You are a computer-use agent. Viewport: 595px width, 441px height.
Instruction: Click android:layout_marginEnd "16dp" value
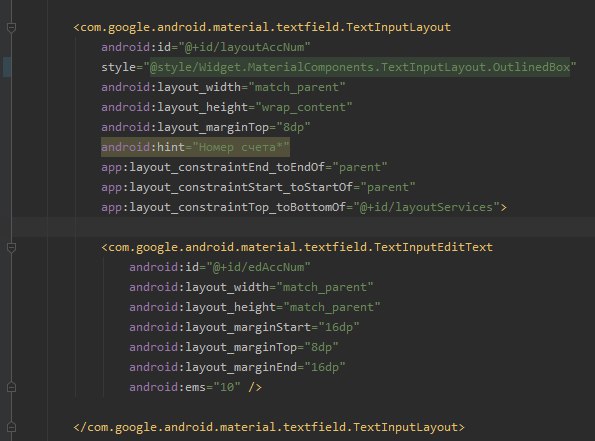(x=325, y=367)
